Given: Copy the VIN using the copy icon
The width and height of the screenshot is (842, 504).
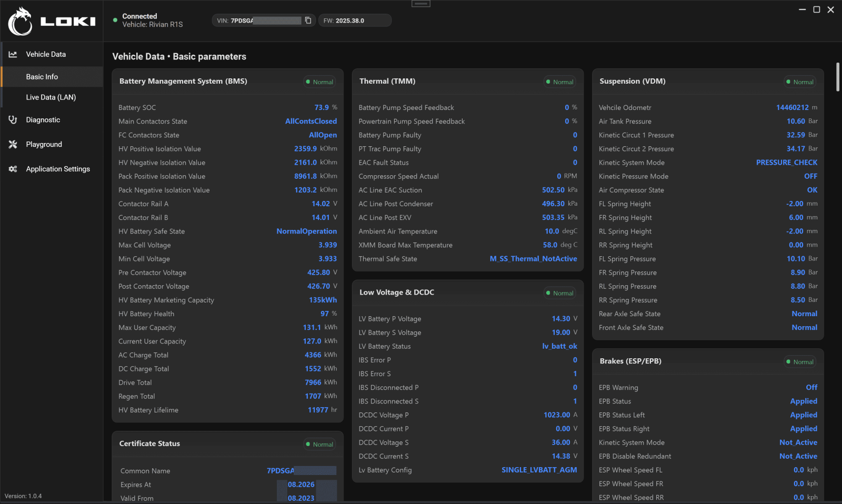Looking at the screenshot, I should coord(308,21).
